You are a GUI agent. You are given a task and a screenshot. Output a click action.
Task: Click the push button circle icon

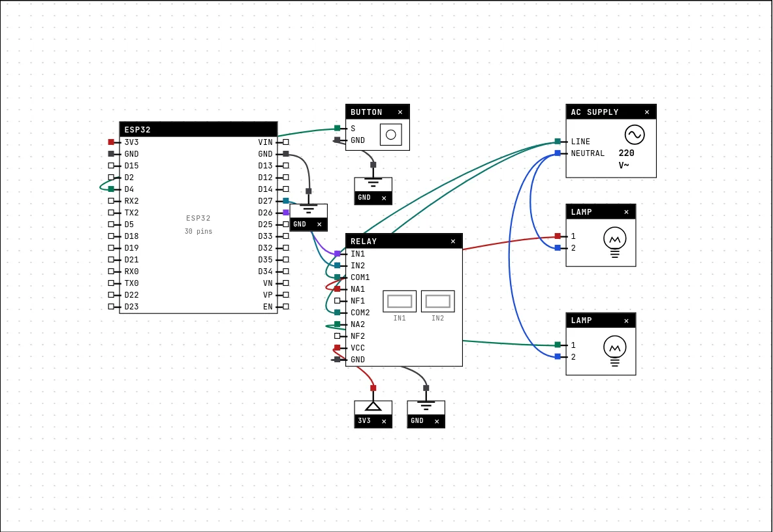(391, 134)
